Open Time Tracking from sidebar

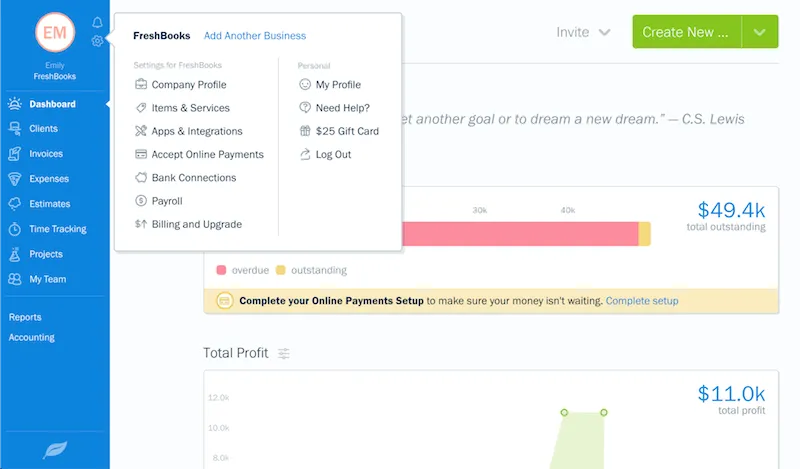point(57,229)
